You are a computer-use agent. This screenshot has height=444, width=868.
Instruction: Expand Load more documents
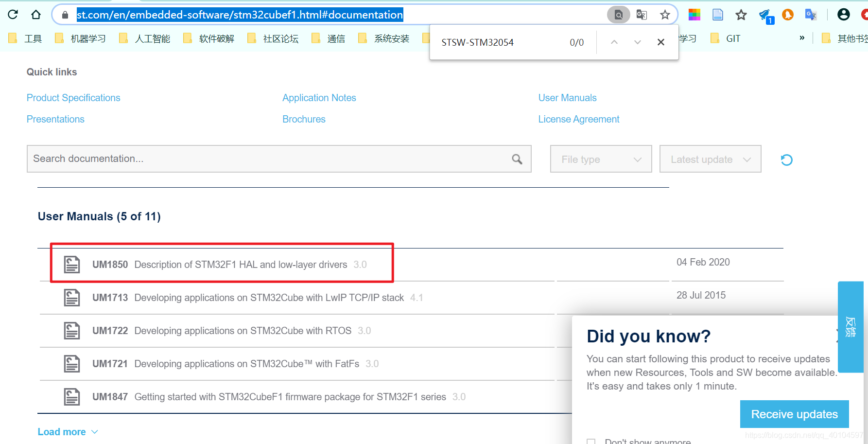click(68, 432)
